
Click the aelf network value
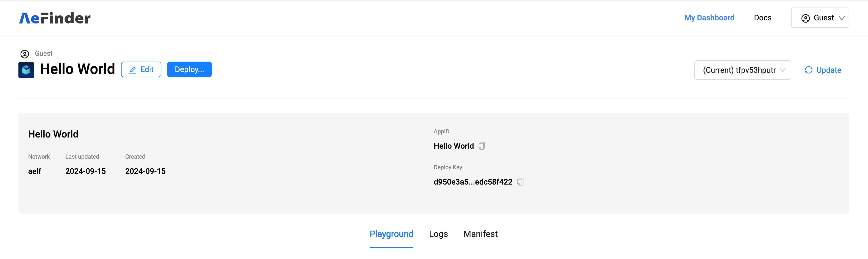pyautogui.click(x=35, y=171)
